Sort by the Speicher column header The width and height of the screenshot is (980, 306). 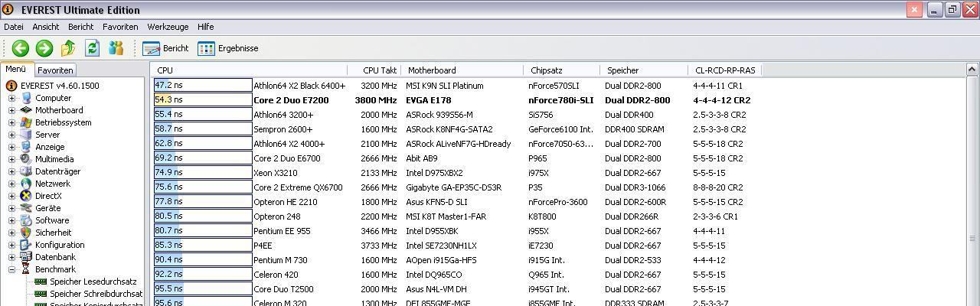pos(643,70)
